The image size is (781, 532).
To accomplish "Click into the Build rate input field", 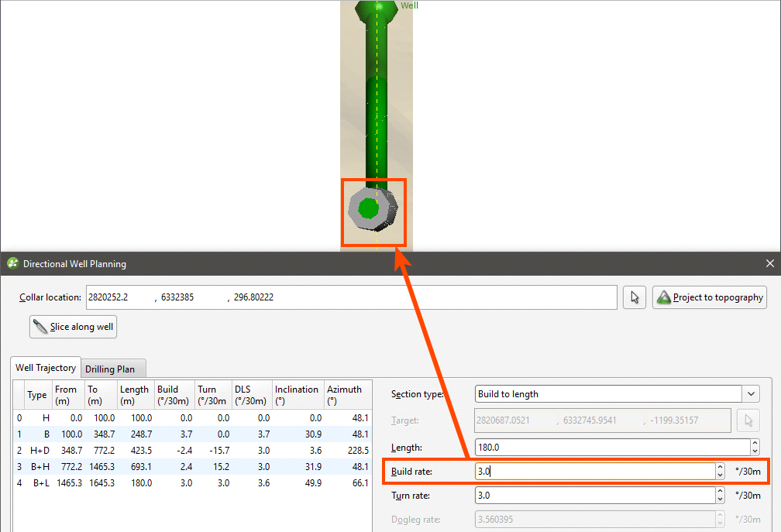I will coord(593,471).
